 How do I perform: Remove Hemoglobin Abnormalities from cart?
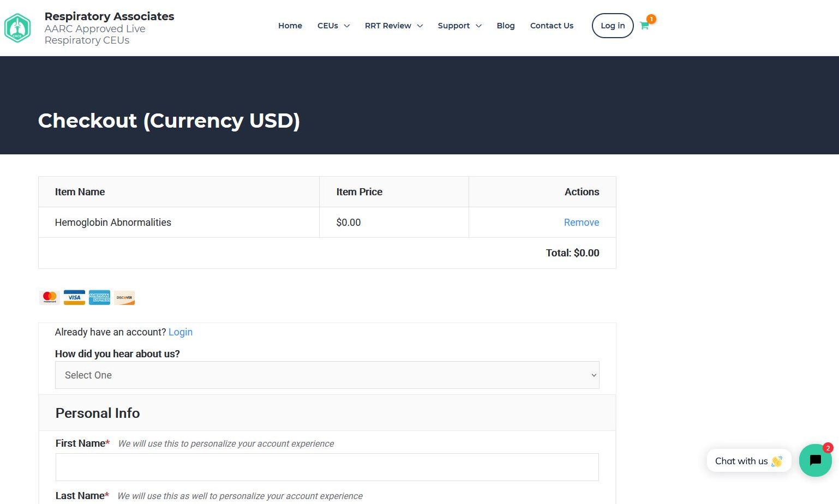(581, 223)
